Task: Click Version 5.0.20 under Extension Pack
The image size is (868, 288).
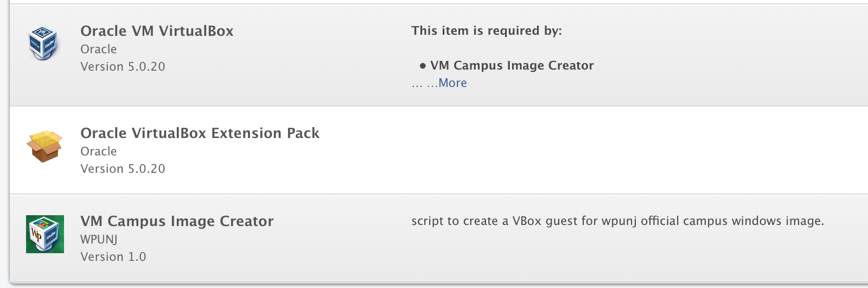Action: pos(123,169)
